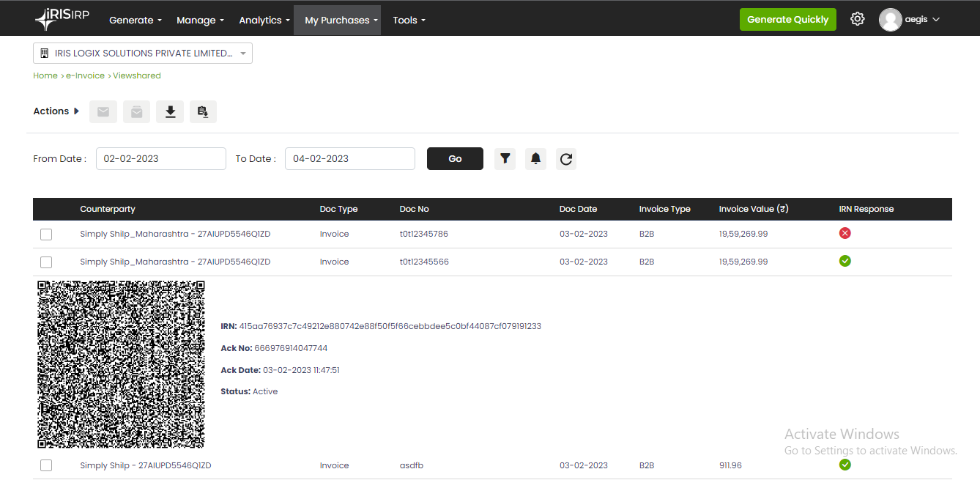Tick checkbox for invoice t0t12345566
The image size is (980, 480).
point(46,262)
